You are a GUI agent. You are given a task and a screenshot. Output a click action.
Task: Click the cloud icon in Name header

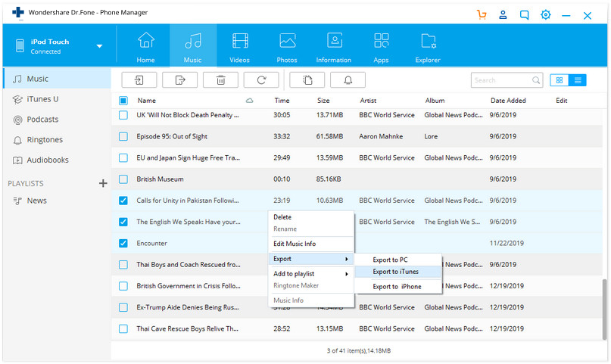pos(249,101)
